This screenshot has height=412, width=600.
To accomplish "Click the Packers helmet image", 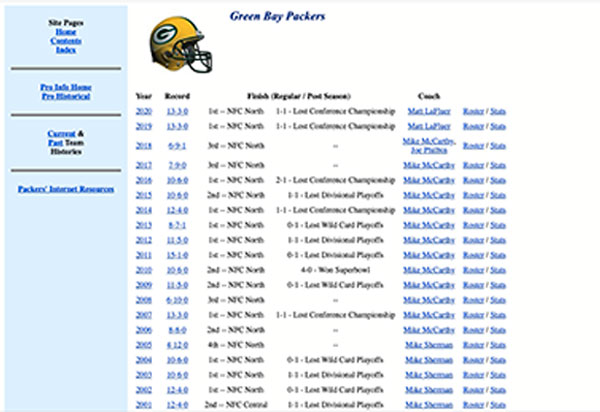I will tap(181, 44).
